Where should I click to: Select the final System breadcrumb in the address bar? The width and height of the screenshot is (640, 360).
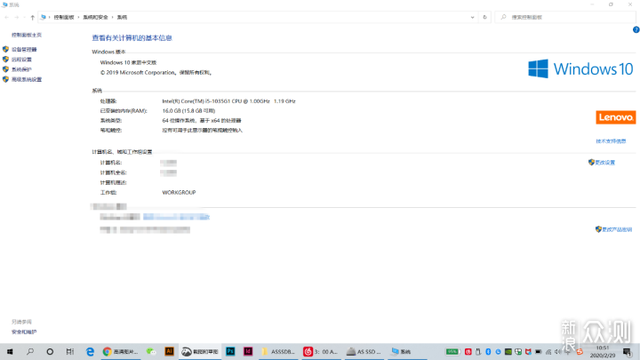pos(122,17)
